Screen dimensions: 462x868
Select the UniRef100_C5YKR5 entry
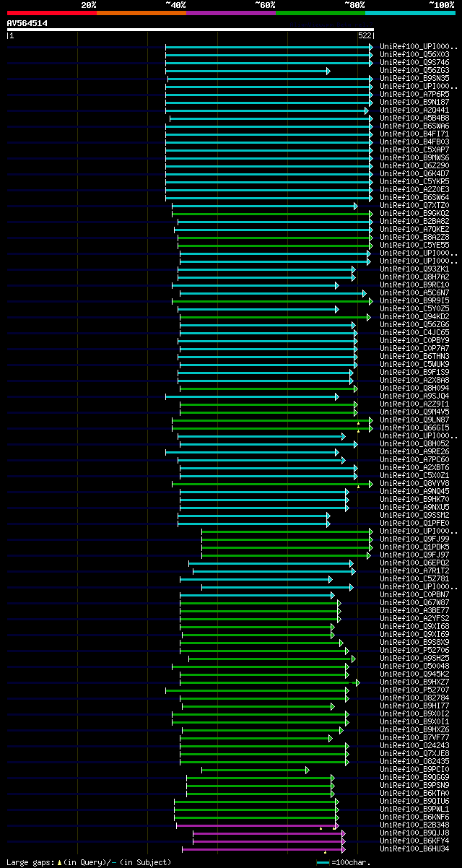click(414, 181)
